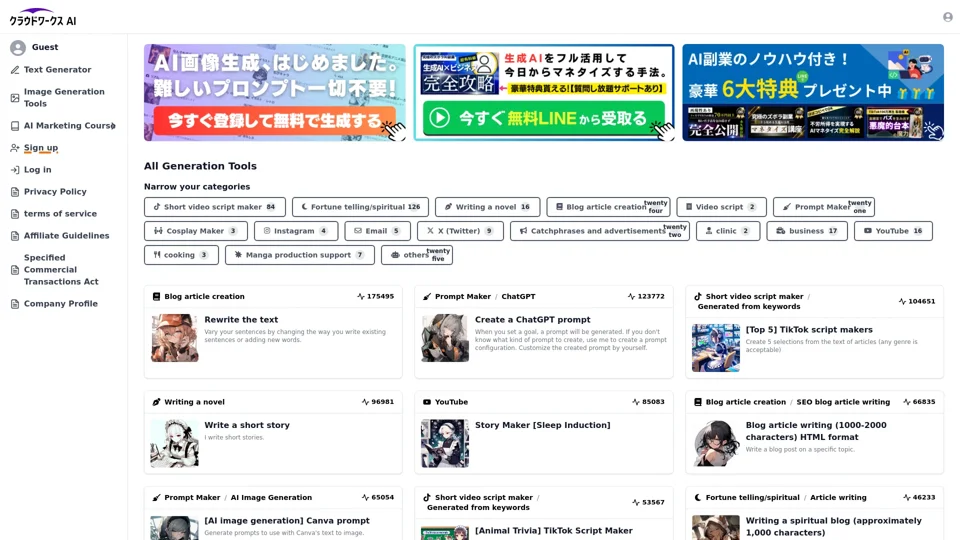The height and width of the screenshot is (540, 960).
Task: Click the Create a ChatGPT prompt thumbnail
Action: [x=445, y=338]
